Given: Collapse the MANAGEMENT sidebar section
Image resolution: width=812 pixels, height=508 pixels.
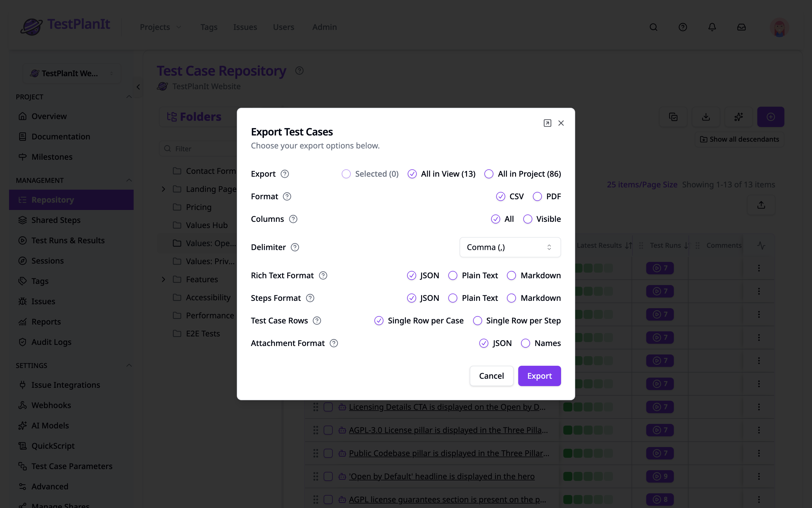Looking at the screenshot, I should pyautogui.click(x=129, y=180).
